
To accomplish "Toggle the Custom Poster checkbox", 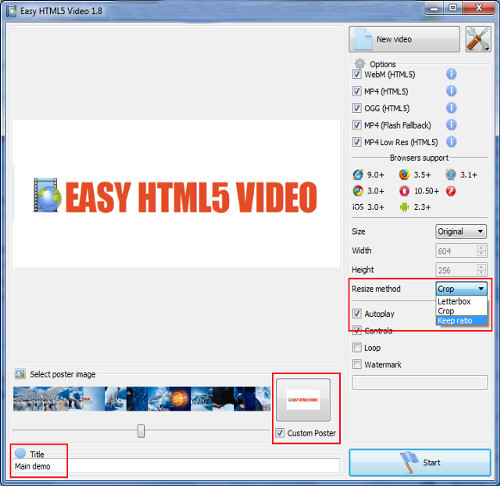I will 280,433.
